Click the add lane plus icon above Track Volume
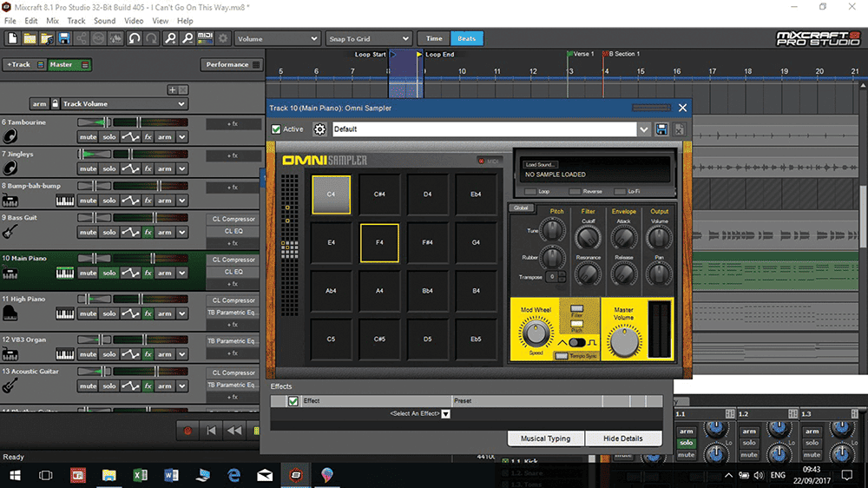This screenshot has width=868, height=488. pyautogui.click(x=172, y=89)
